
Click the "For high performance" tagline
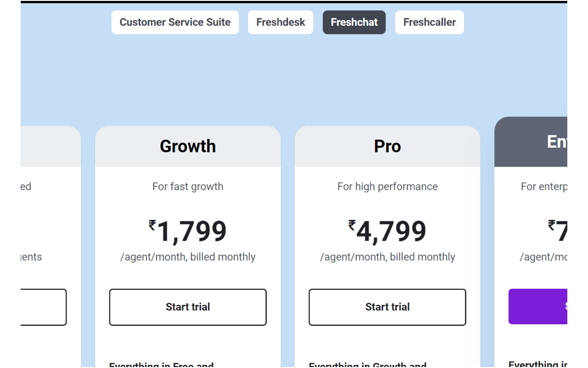click(x=387, y=186)
